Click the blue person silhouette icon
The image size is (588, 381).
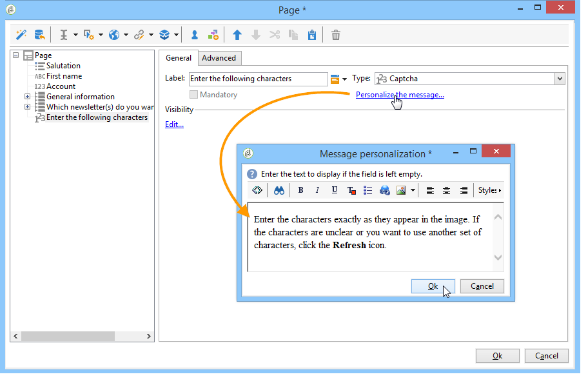(194, 35)
